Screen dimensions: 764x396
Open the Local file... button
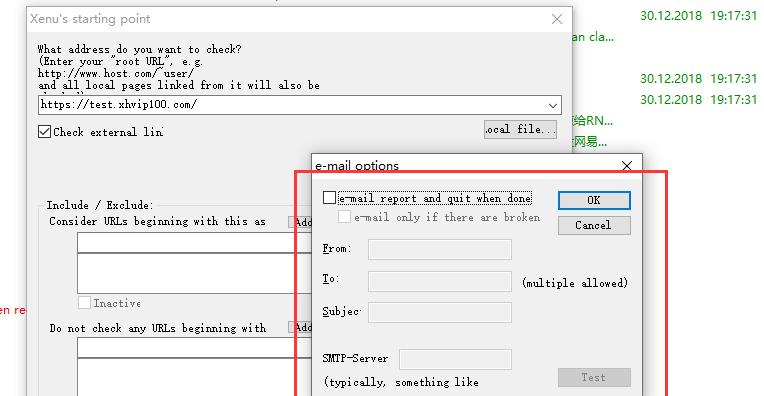[520, 129]
